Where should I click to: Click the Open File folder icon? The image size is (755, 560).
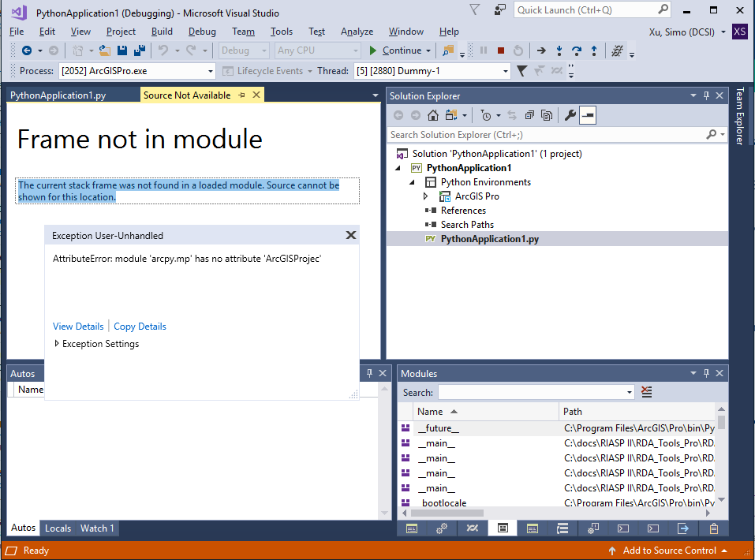click(104, 50)
